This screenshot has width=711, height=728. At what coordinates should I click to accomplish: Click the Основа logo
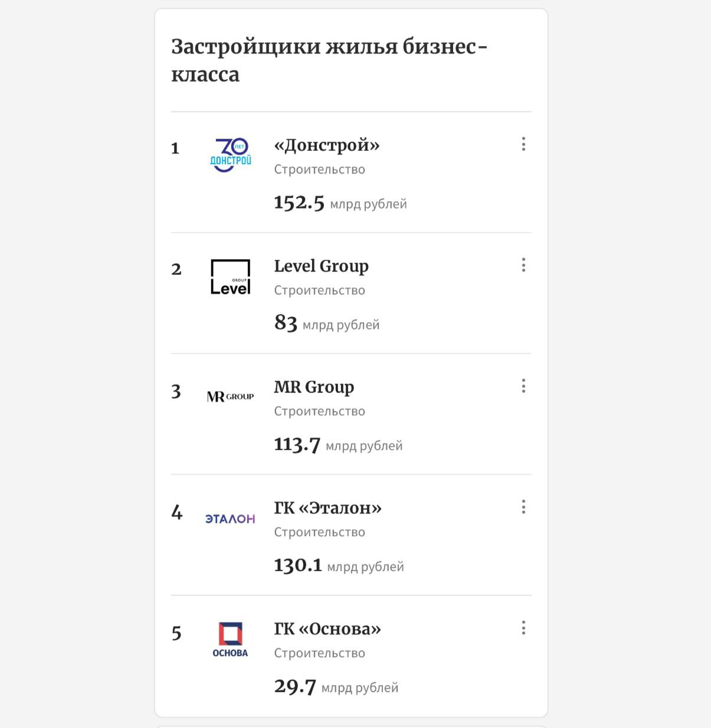click(230, 639)
